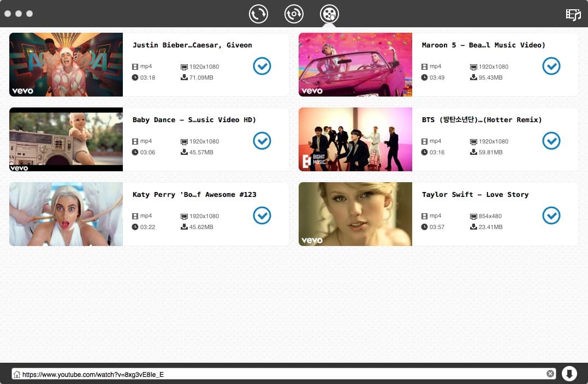The width and height of the screenshot is (588, 384).
Task: Click the checkmark on Justin Bieber video
Action: tap(262, 66)
